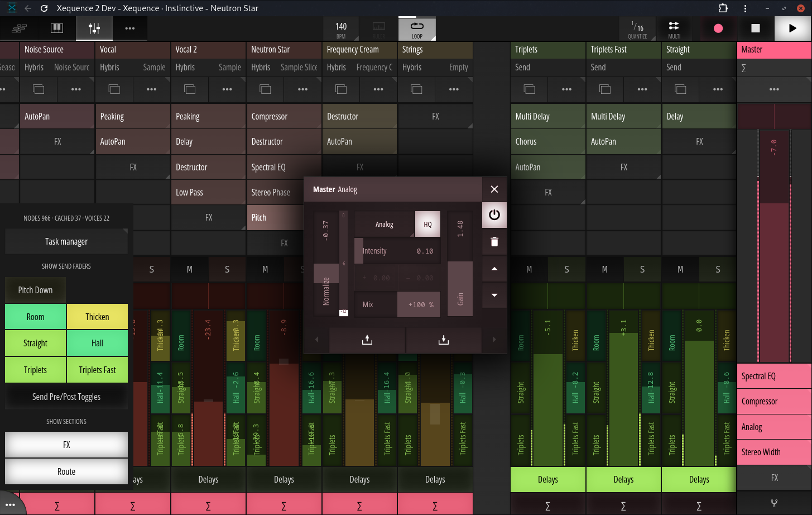Click the record button in the transport
Viewport: 812px width, 515px height.
pos(718,28)
